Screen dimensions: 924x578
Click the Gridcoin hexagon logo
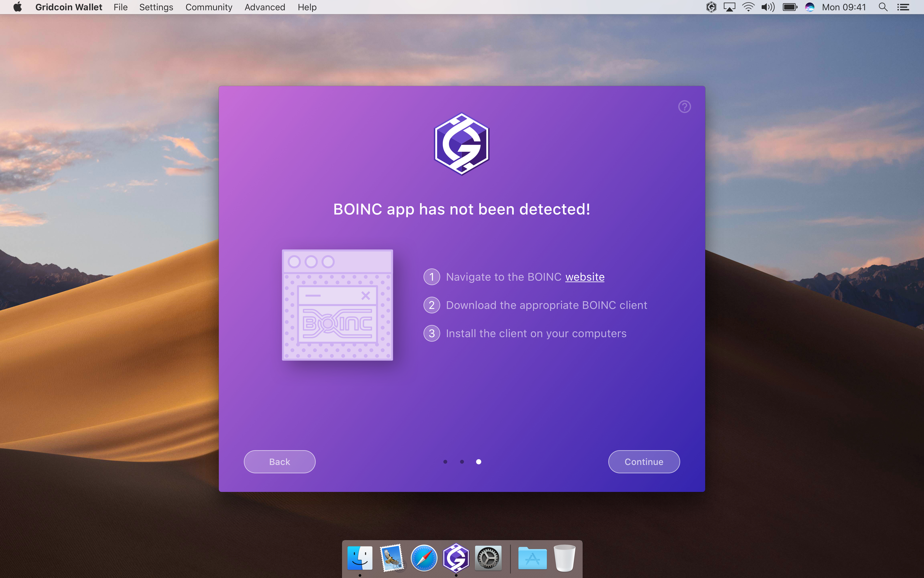462,144
